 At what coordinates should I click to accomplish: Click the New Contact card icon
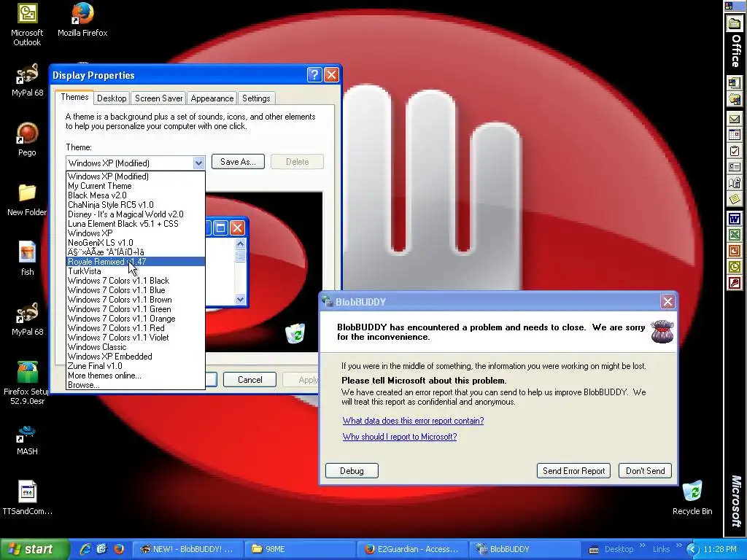(x=735, y=167)
